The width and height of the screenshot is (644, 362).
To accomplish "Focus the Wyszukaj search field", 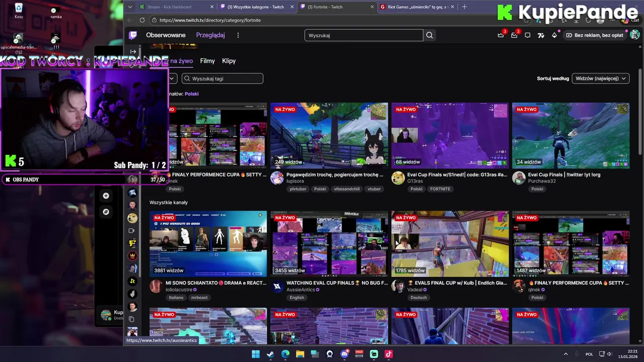I will [x=364, y=35].
